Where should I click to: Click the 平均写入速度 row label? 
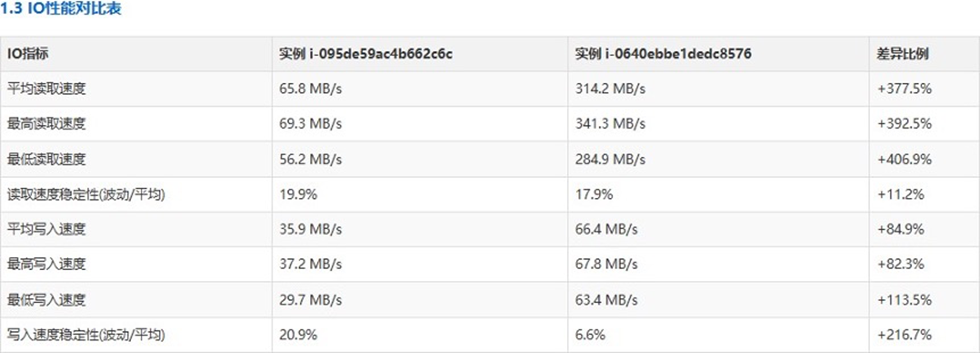(46, 229)
